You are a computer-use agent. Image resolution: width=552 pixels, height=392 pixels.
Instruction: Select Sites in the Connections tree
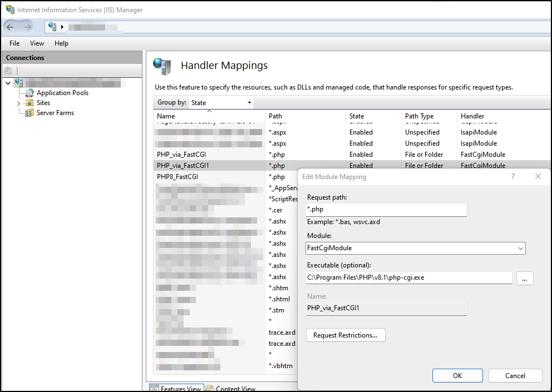(x=43, y=103)
